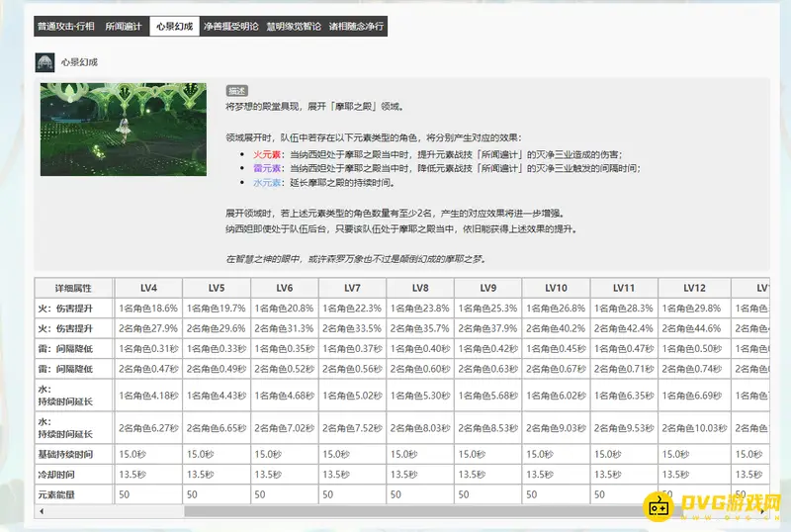The image size is (791, 532).
Task: Click the LV4 column header
Action: [x=148, y=288]
